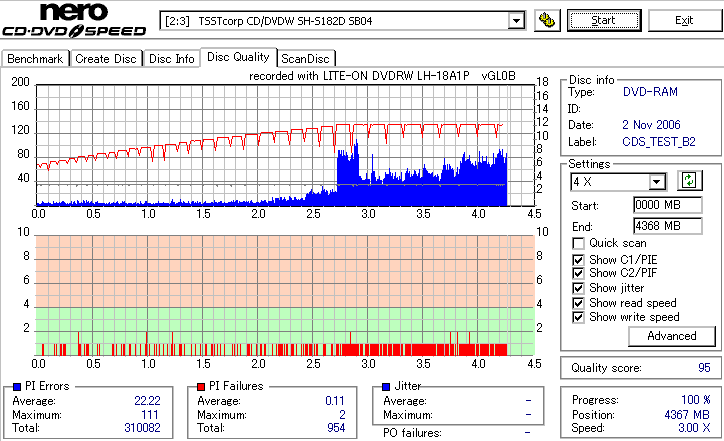
Task: Click inside the PI Failures graph
Action: click(285, 296)
